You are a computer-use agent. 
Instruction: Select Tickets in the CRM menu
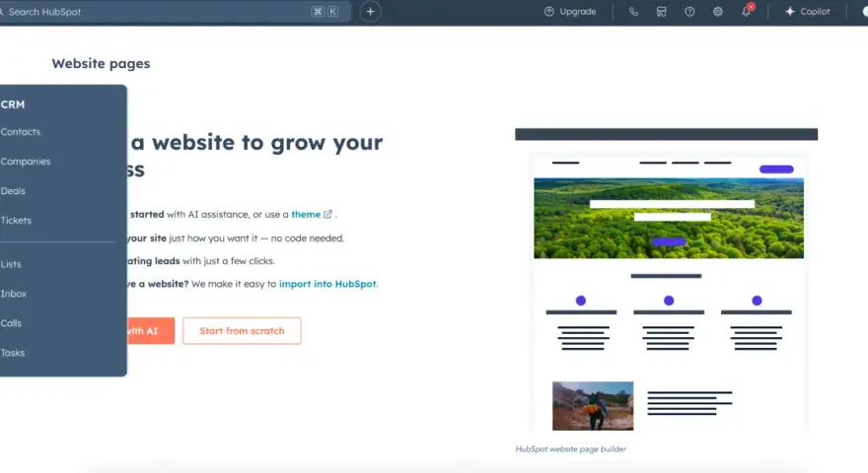pos(16,220)
